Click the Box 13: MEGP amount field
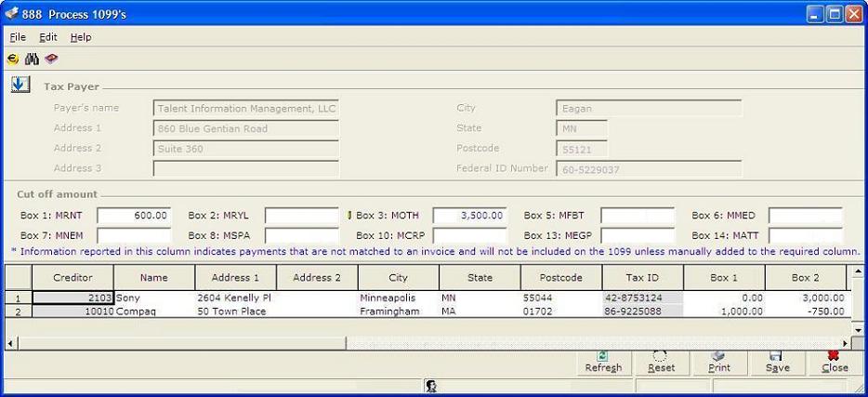The width and height of the screenshot is (868, 397). click(x=638, y=236)
